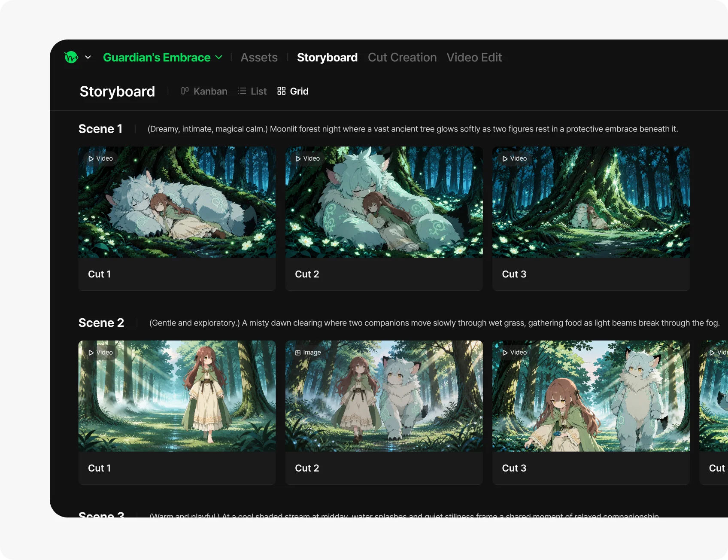Image resolution: width=728 pixels, height=560 pixels.
Task: Click the Storyboard page title
Action: (117, 91)
